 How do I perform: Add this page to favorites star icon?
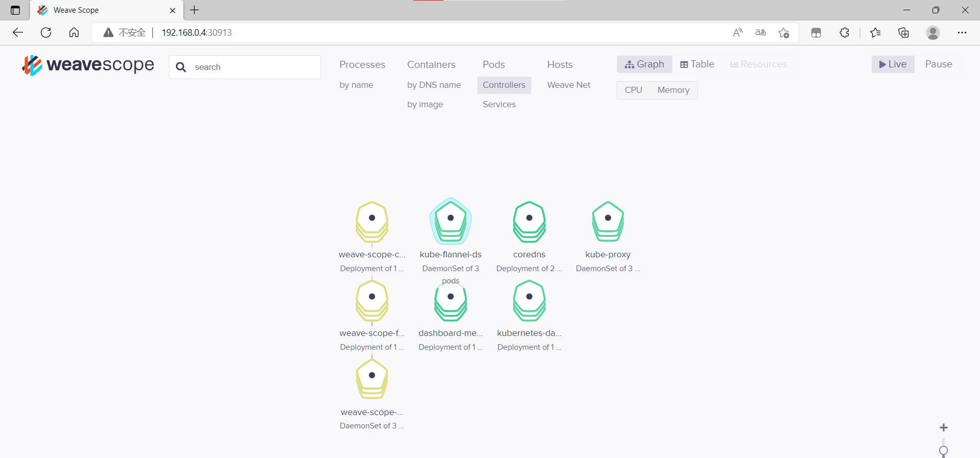point(784,33)
